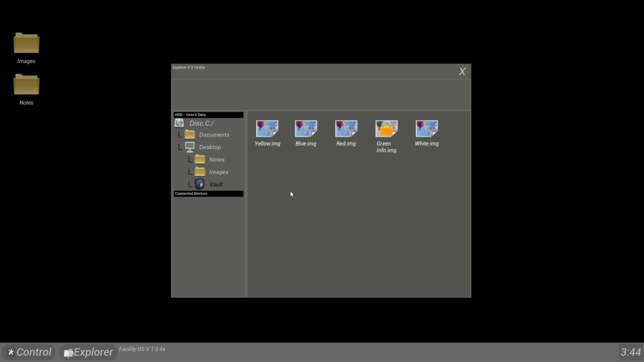Click the HDD - User's Data header
The height and width of the screenshot is (362, 644).
(208, 115)
